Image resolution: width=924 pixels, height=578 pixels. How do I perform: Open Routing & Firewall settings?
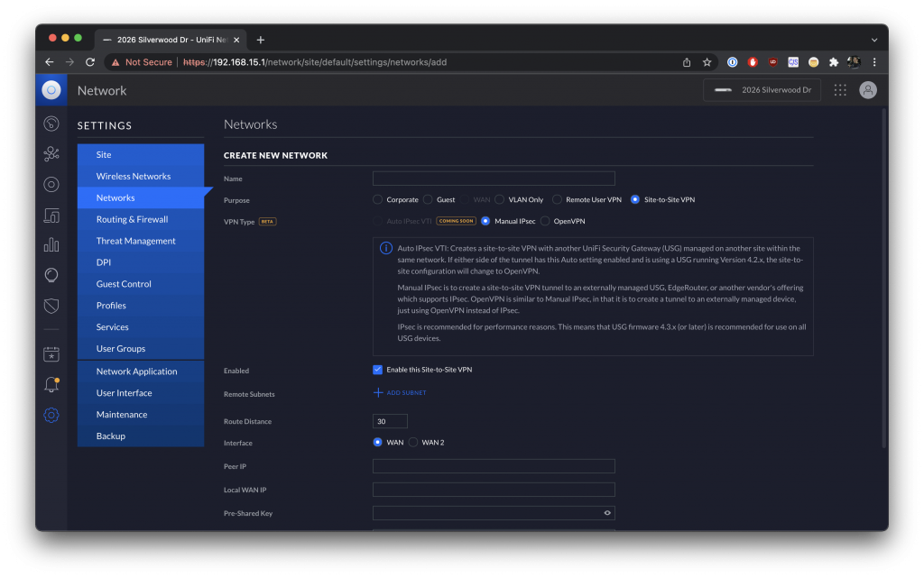[x=141, y=219]
